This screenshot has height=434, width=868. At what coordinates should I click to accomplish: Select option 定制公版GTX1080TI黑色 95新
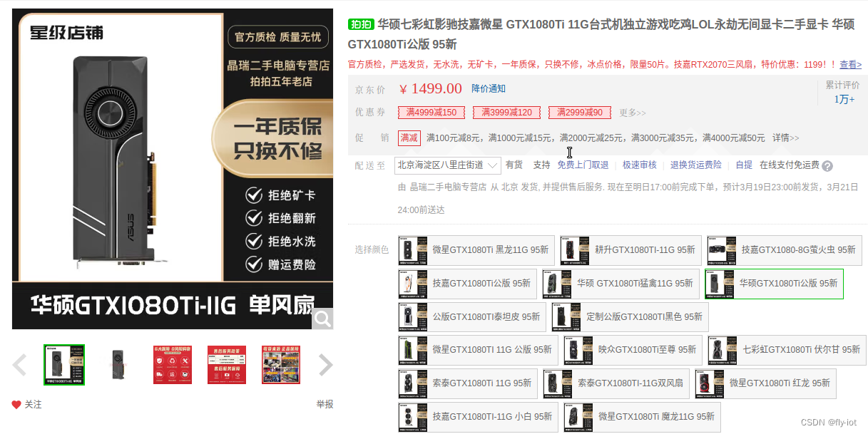click(630, 316)
